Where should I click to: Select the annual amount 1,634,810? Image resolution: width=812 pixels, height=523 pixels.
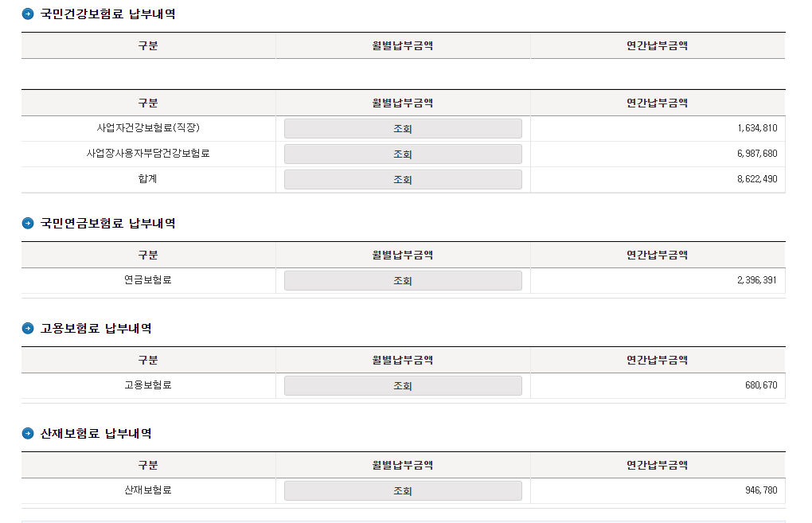(757, 128)
